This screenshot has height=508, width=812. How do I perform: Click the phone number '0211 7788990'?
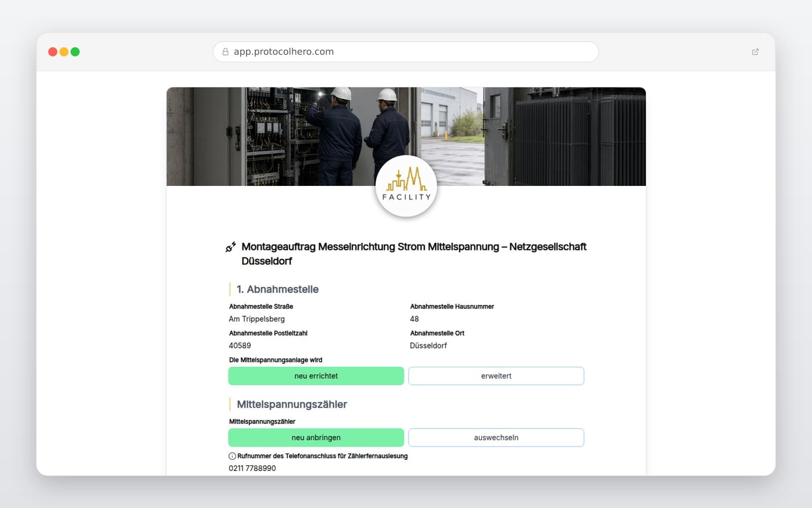[x=252, y=468]
